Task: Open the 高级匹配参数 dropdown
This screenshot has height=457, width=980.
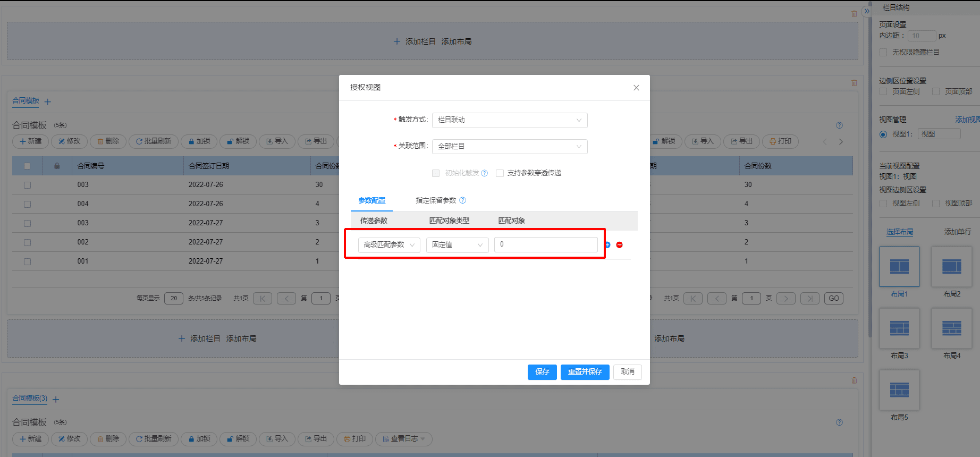Action: 389,245
